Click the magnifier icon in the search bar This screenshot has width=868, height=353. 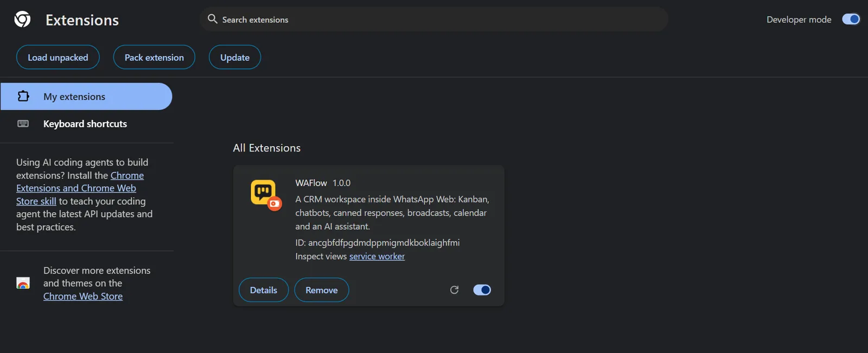[212, 19]
